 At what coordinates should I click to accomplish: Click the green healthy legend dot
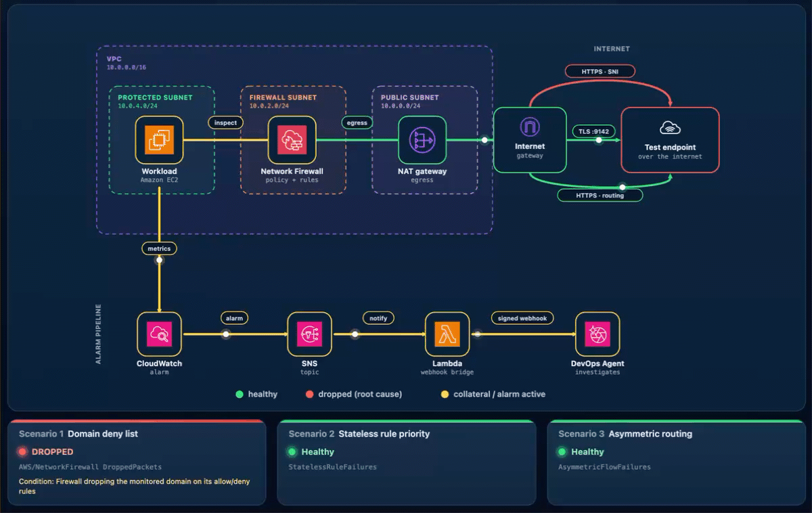click(x=240, y=394)
